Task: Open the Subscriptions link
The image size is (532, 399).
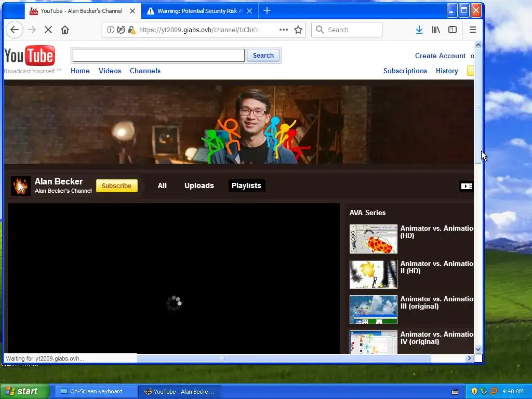Action: click(405, 71)
